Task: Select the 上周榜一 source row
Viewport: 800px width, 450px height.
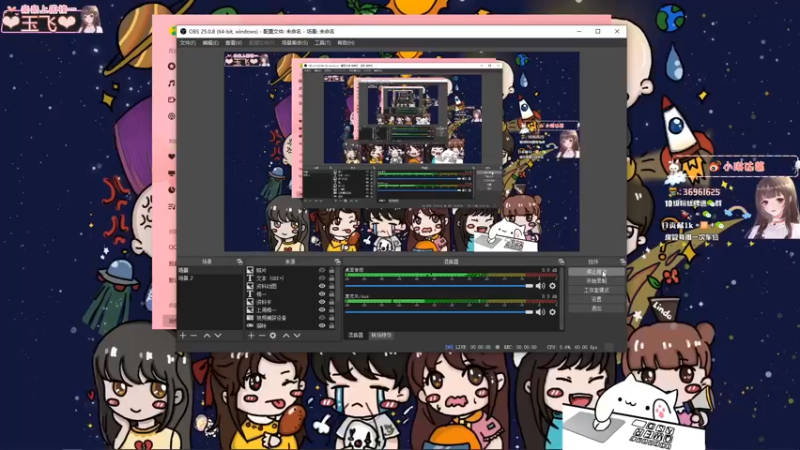Action: click(x=291, y=310)
